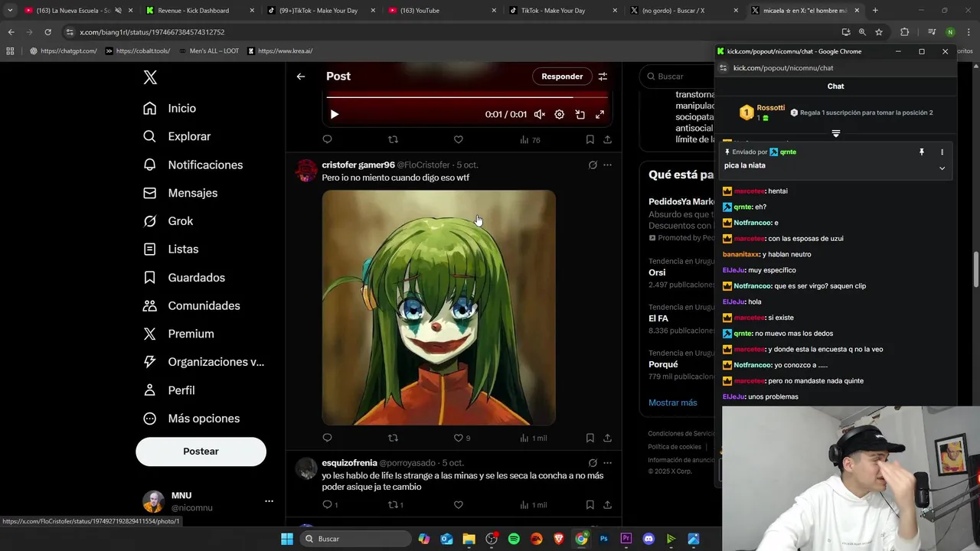Mute the video volume
The width and height of the screenshot is (980, 551).
click(540, 114)
